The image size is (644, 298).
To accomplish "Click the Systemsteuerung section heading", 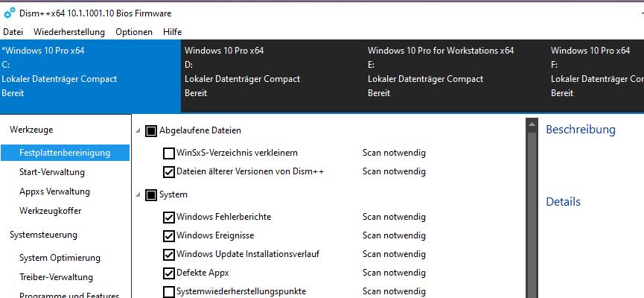I will (x=43, y=235).
